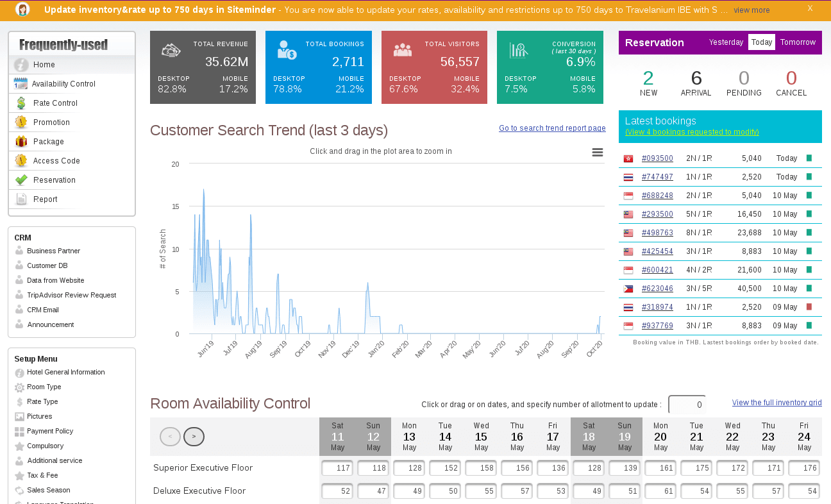Click the Room Type gear icon
Viewport: 831px width, 504px height.
(19, 387)
